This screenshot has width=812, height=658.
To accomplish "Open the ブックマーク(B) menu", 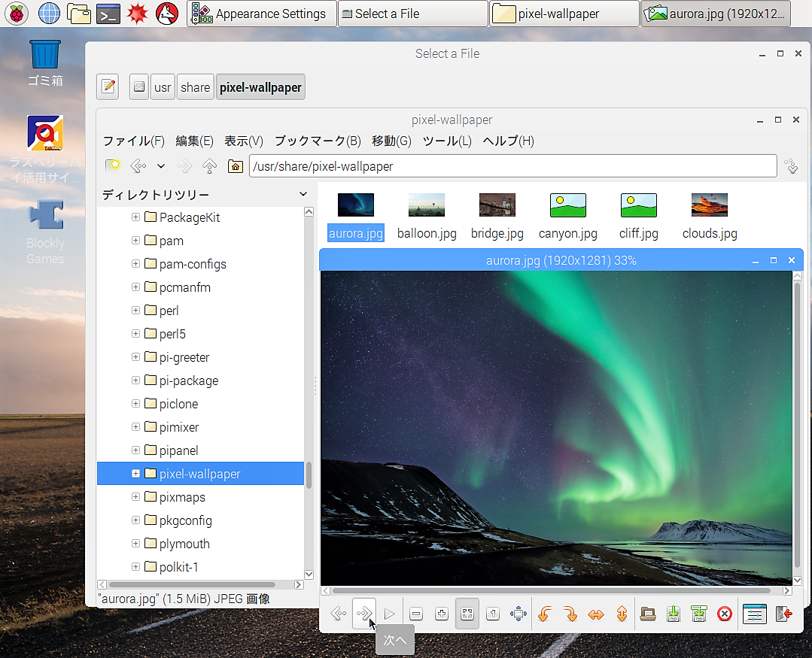I will [x=317, y=141].
